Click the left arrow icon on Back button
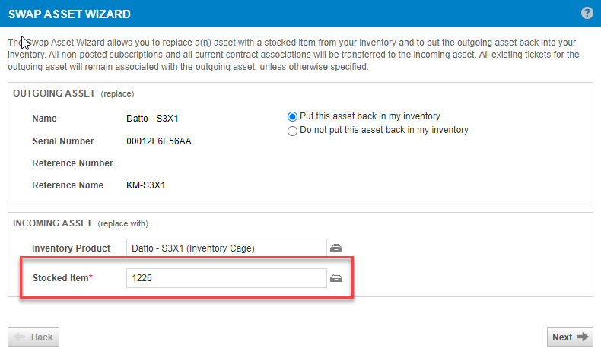The width and height of the screenshot is (601, 364). coord(19,337)
